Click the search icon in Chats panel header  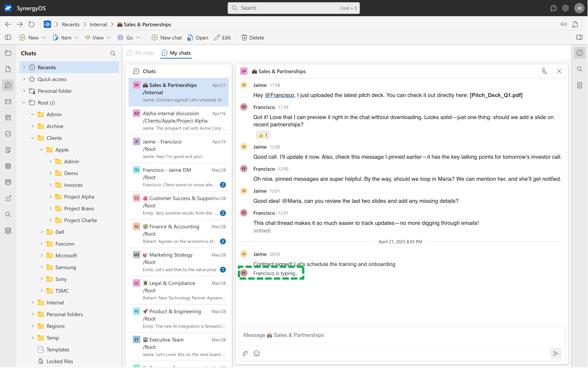click(113, 53)
